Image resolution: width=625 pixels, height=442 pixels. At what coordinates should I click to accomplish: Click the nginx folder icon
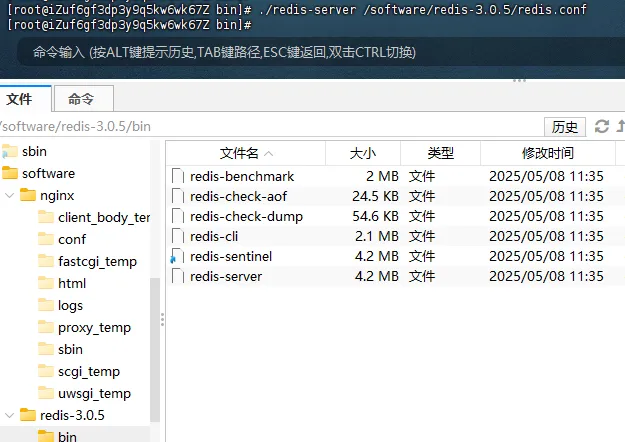[x=28, y=195]
